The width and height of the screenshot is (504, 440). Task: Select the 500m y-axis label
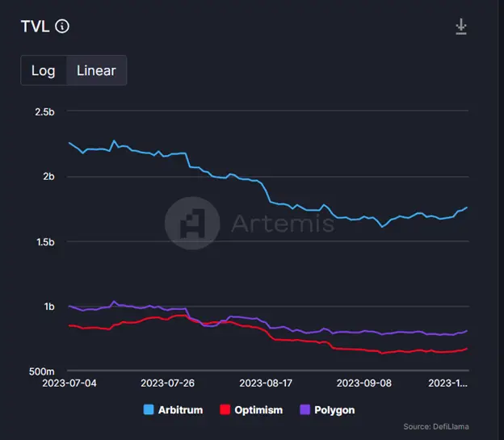(x=42, y=371)
